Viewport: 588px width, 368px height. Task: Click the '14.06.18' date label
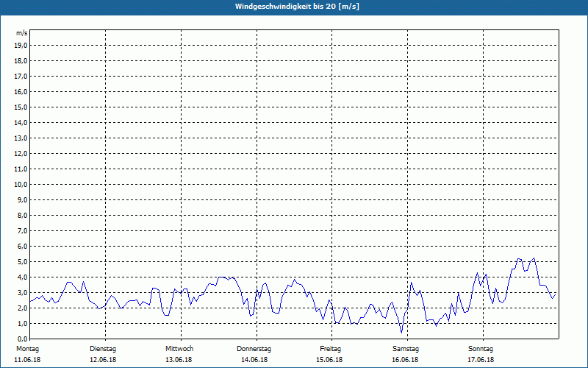254,360
